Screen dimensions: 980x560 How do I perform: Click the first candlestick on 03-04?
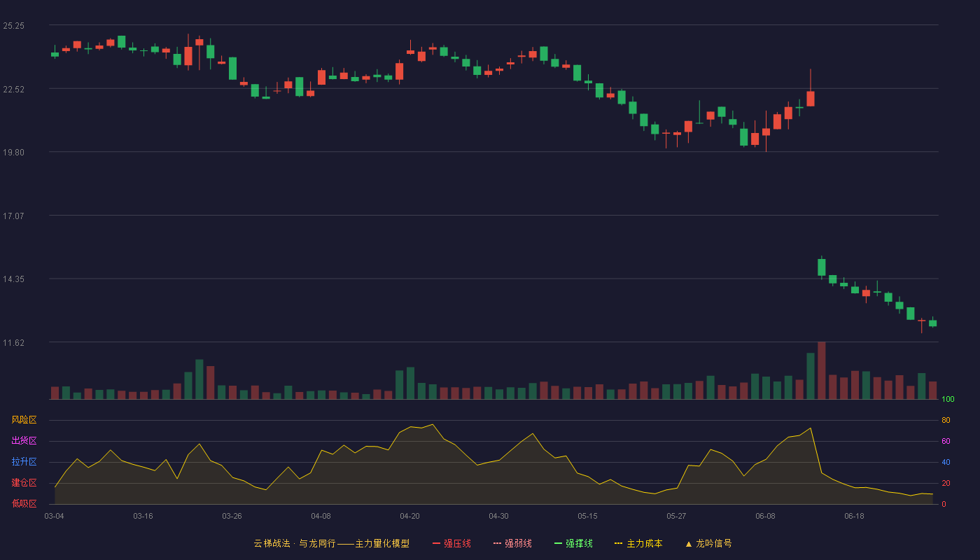point(55,53)
